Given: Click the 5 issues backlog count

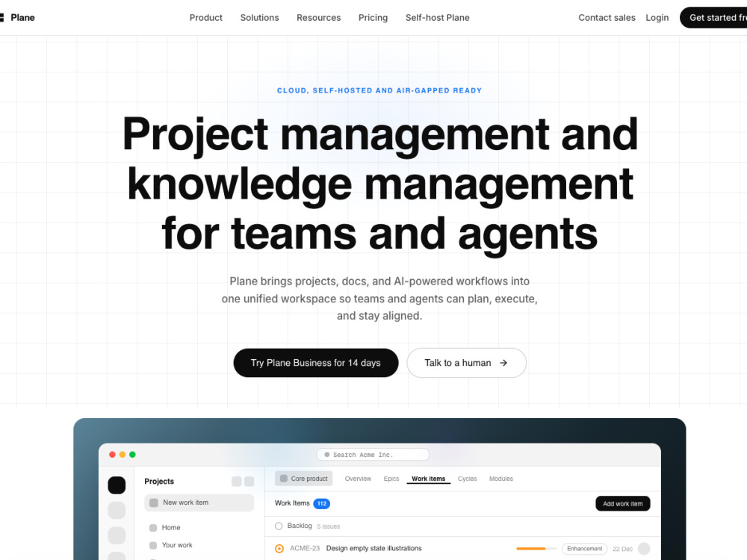Looking at the screenshot, I should point(328,526).
